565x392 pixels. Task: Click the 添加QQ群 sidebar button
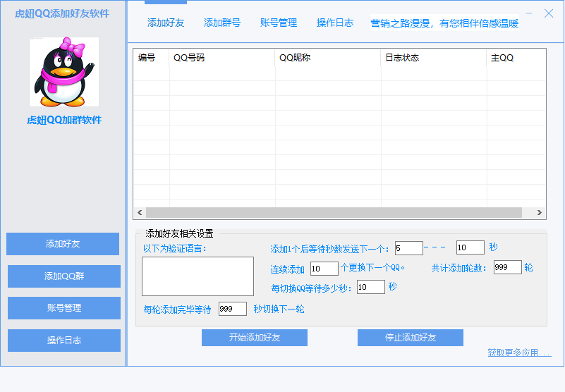(x=64, y=276)
